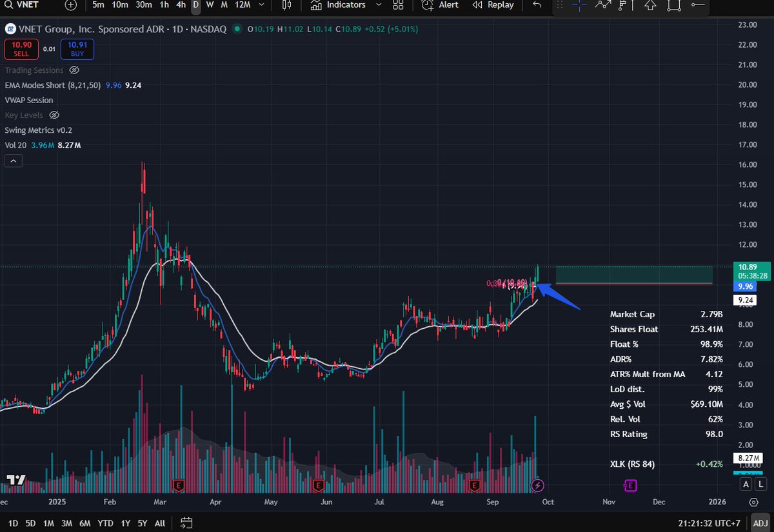Screen dimensions: 774x532
Task: Set date range to 1Y
Action: (x=125, y=523)
